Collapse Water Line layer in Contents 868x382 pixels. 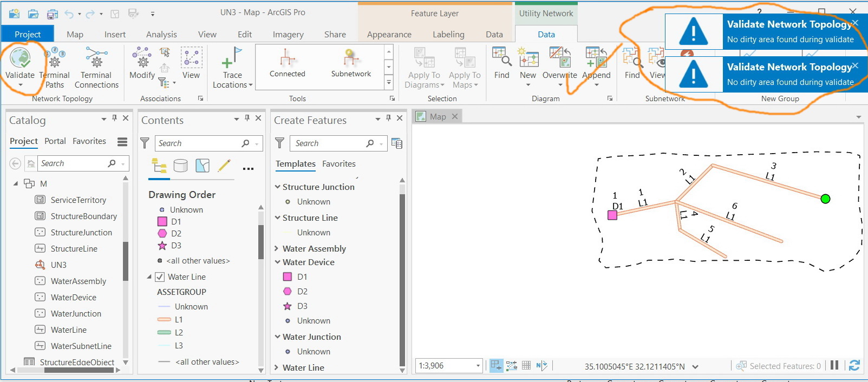[149, 277]
